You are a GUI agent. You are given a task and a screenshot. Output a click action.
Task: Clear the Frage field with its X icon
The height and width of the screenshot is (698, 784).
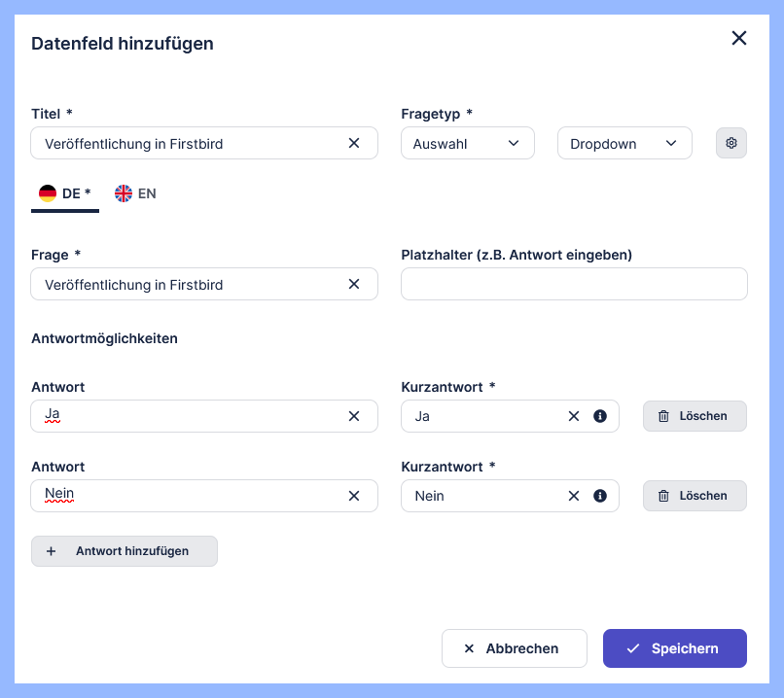(x=354, y=284)
